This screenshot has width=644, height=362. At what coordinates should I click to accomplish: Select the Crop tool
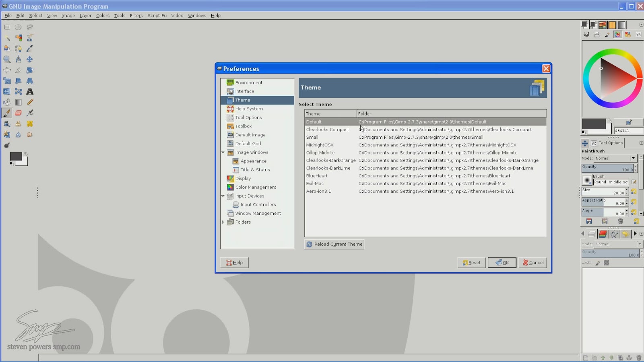[19, 70]
